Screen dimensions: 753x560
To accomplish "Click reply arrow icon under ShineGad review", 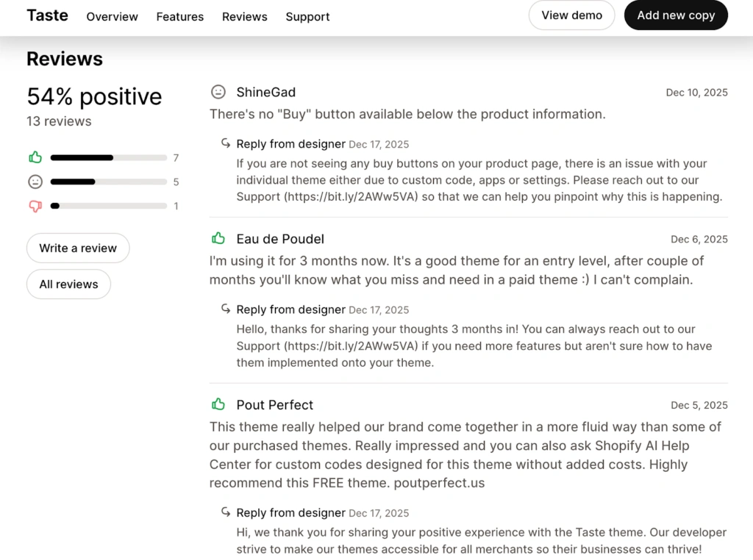I will pos(226,143).
